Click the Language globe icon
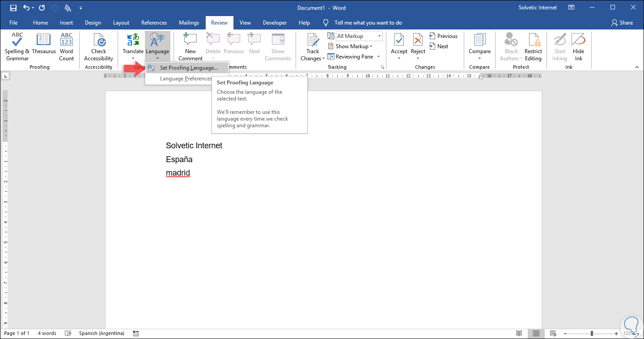The width and height of the screenshot is (644, 339). tap(157, 39)
